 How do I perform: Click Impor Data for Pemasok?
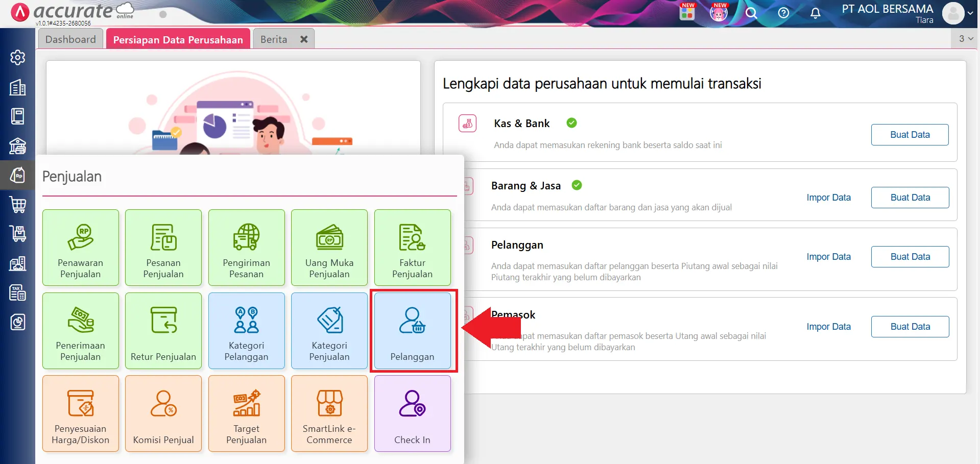click(828, 327)
